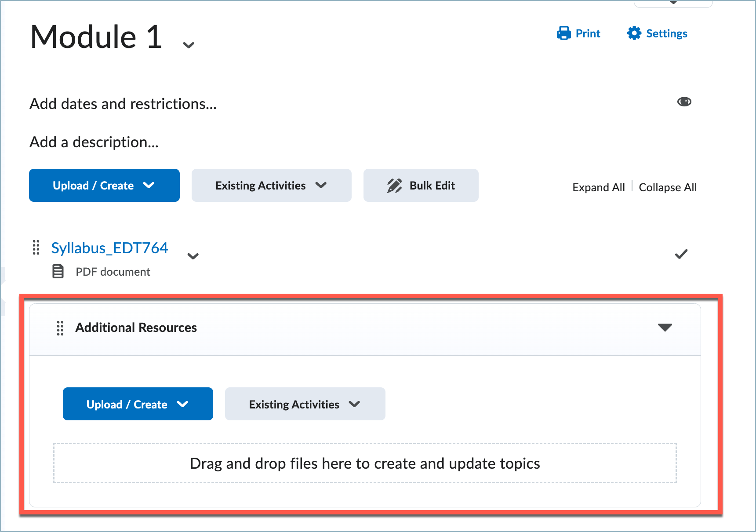Select the completion checkmark for Syllabus_EDT764
The image size is (756, 532).
tap(681, 254)
